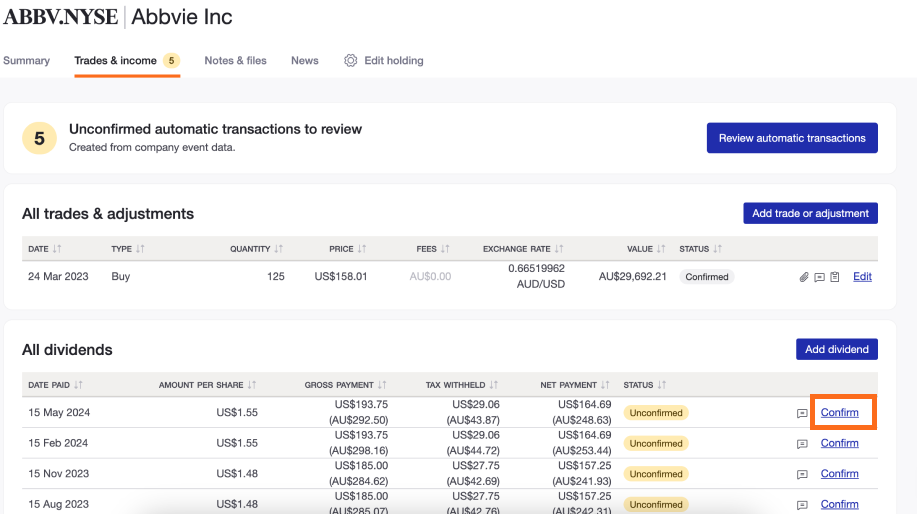Sort trades by Status column
The width and height of the screenshot is (917, 514).
[718, 249]
